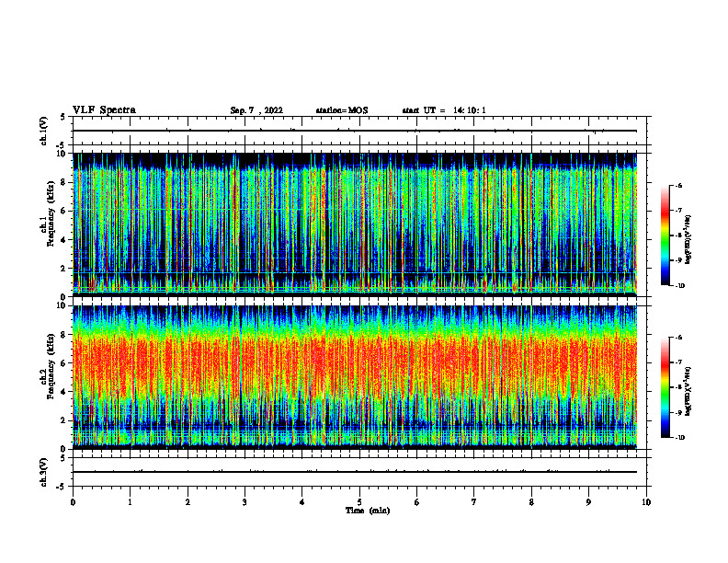Click the ch.1(V) waveform strip panel
The image size is (728, 563).
point(359,131)
